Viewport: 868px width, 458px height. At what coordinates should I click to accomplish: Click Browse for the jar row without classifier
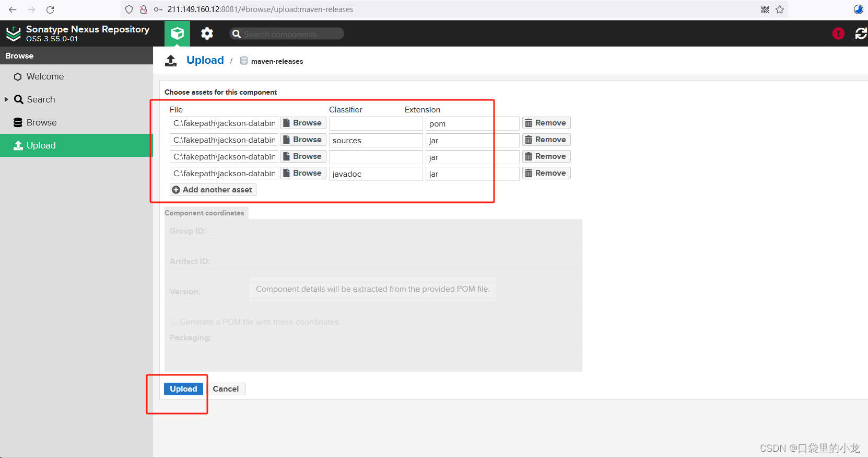pos(303,156)
